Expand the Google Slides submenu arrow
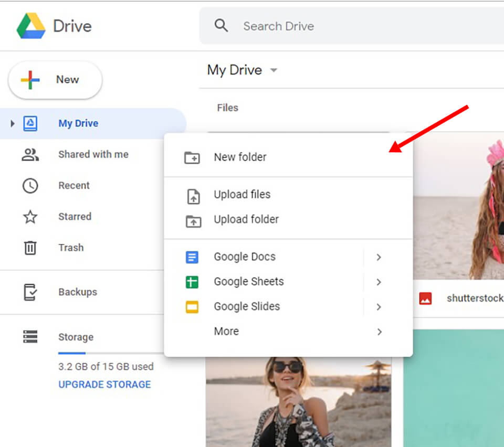504x447 pixels. (379, 307)
